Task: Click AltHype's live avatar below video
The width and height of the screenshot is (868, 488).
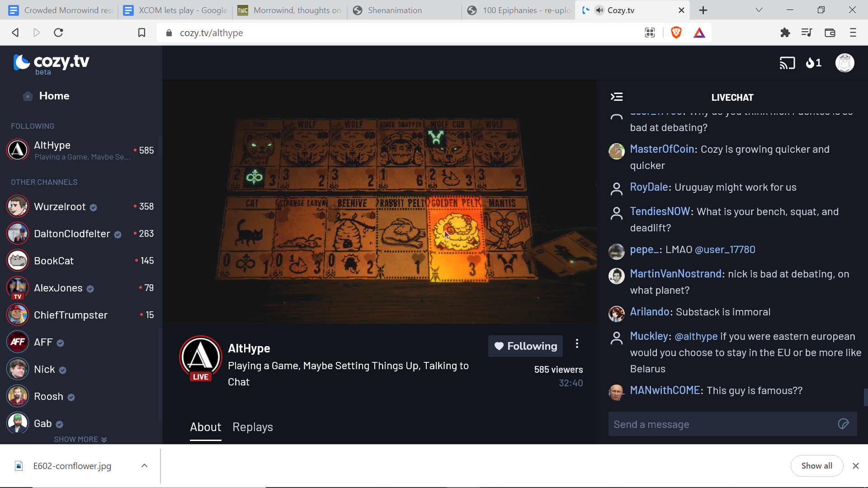Action: pyautogui.click(x=200, y=358)
